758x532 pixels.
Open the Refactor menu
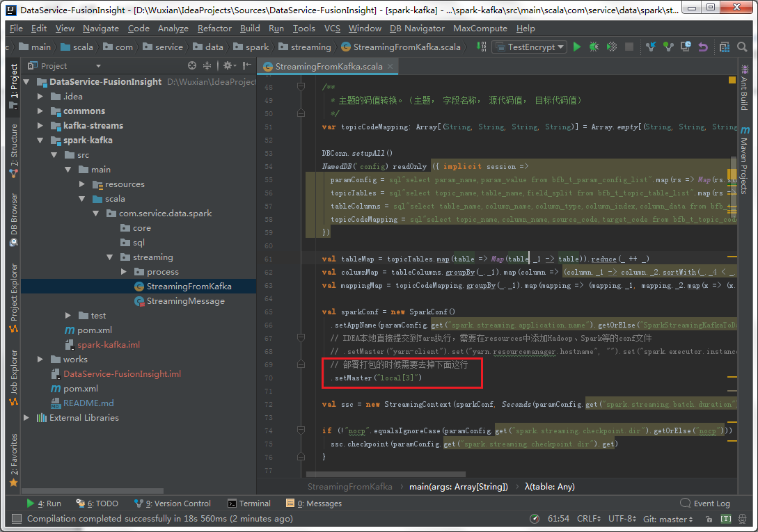click(x=214, y=29)
